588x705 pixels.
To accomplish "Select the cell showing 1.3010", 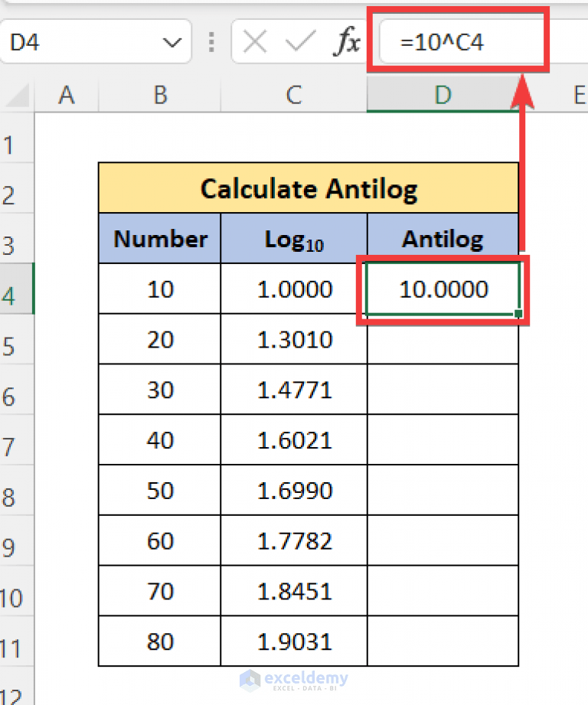I will tap(294, 339).
